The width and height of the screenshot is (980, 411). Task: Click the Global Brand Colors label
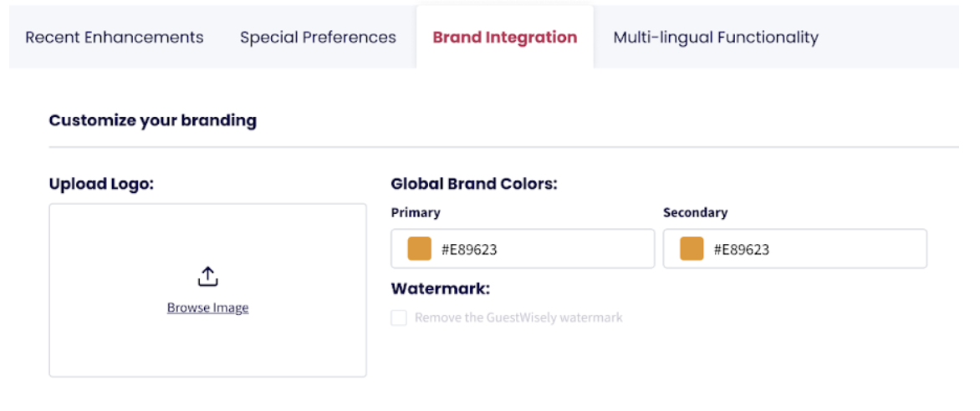[473, 184]
